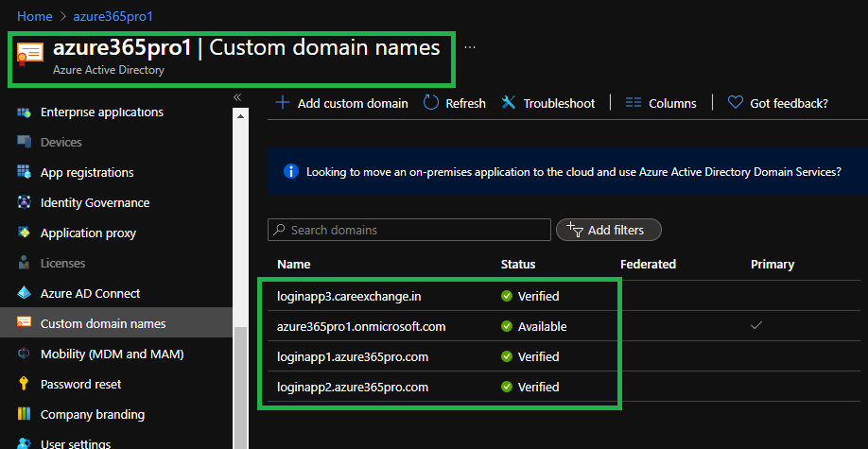Click the Primary column header

pyautogui.click(x=773, y=264)
